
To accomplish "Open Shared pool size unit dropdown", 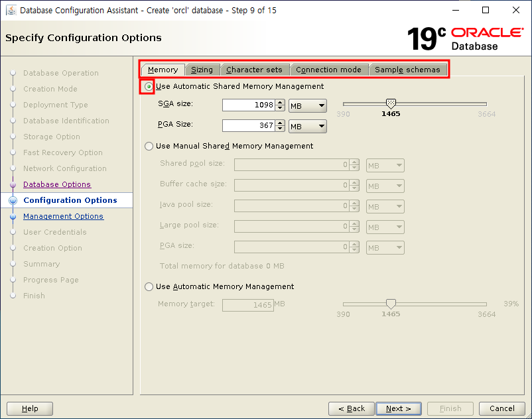I will 385,166.
